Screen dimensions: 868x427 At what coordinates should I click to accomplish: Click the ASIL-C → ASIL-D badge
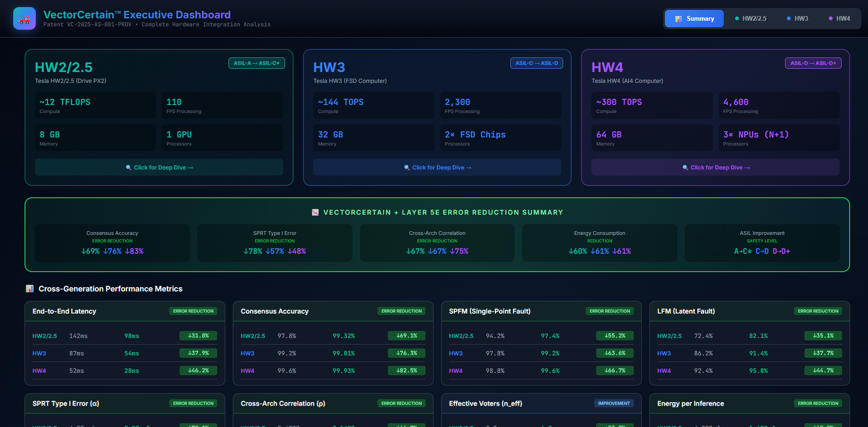click(x=536, y=63)
